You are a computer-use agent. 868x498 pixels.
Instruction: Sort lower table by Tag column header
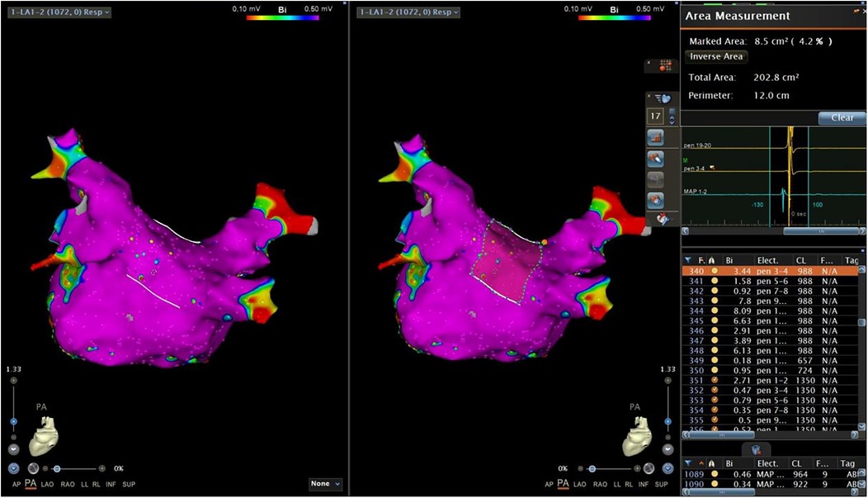coord(847,463)
